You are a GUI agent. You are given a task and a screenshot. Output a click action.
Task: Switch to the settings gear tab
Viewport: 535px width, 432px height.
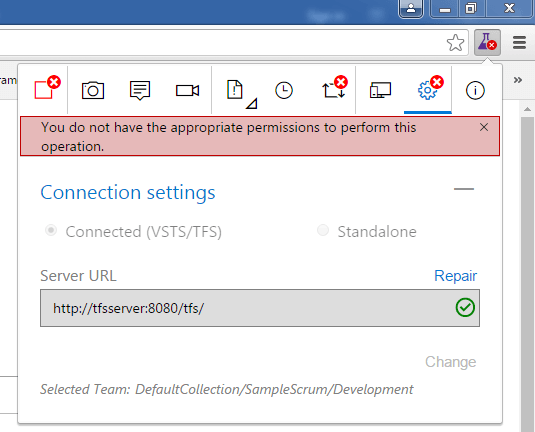428,89
